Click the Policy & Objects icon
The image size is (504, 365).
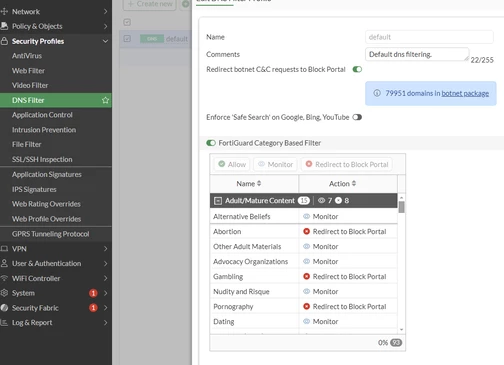[x=4, y=26]
